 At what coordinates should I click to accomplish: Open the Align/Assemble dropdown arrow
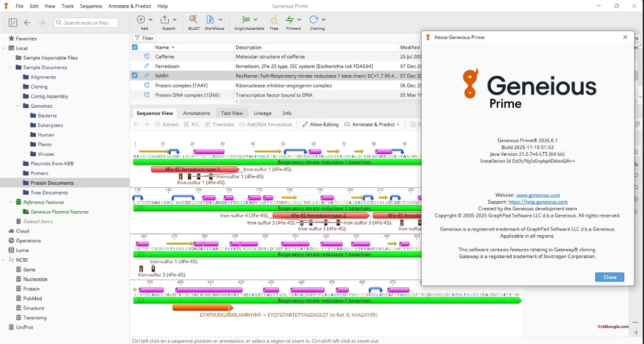point(256,20)
